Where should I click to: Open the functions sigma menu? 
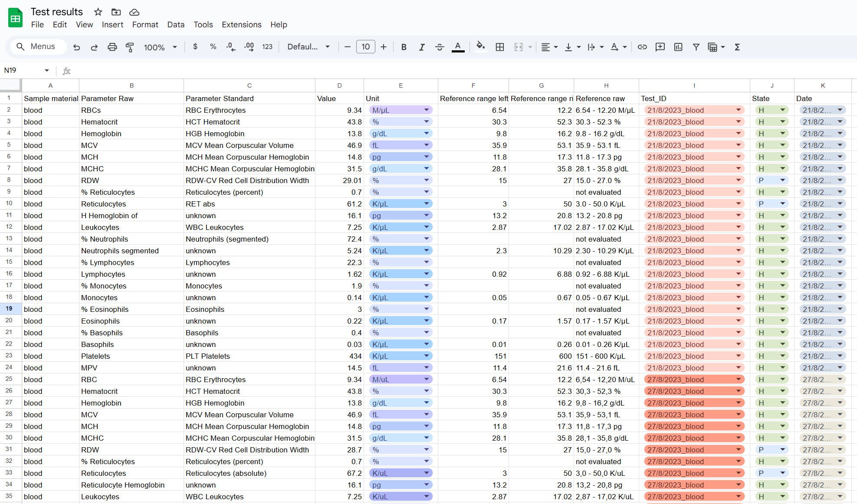click(737, 47)
